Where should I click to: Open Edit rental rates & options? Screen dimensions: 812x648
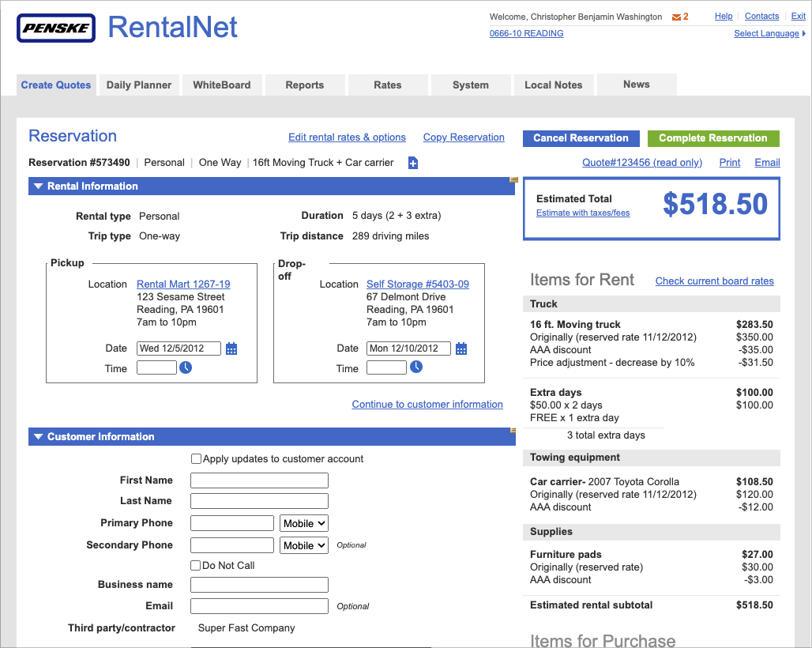point(347,138)
